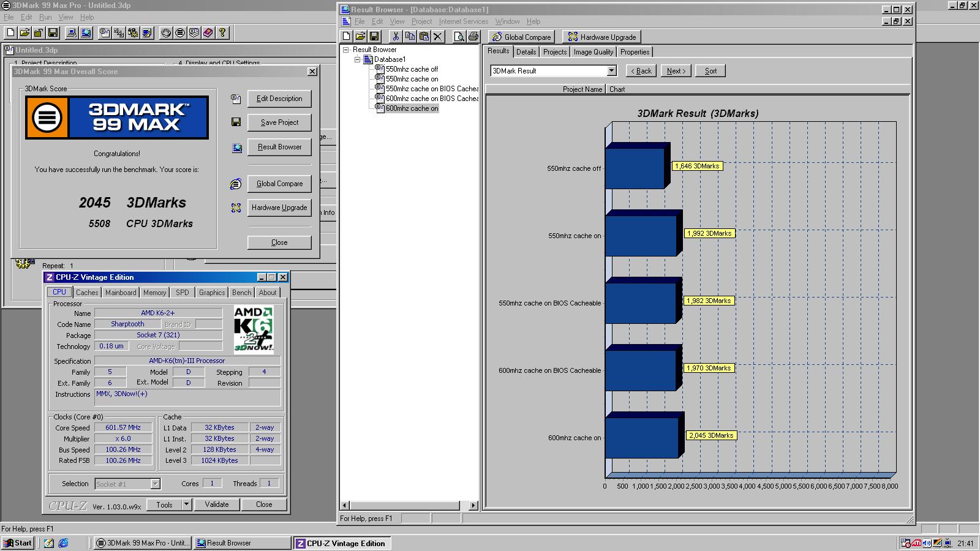Click the '1,646 3DMarks' value label
Image resolution: width=980 pixels, height=551 pixels.
click(x=698, y=166)
